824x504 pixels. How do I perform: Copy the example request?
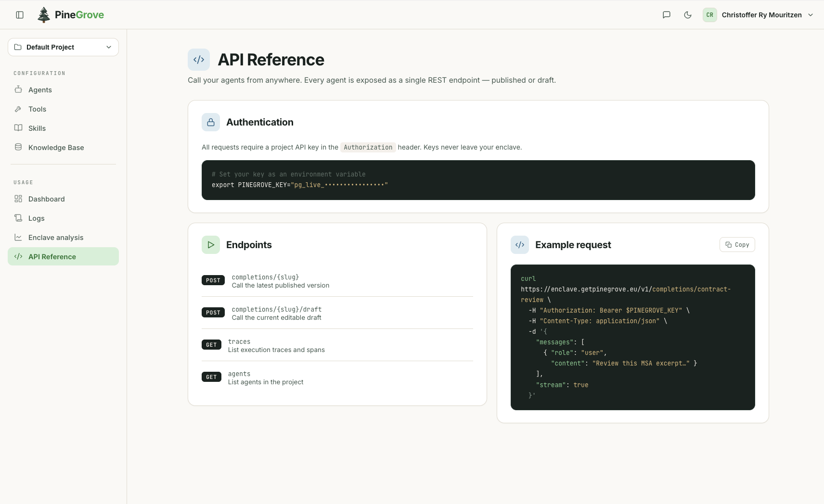click(x=737, y=245)
